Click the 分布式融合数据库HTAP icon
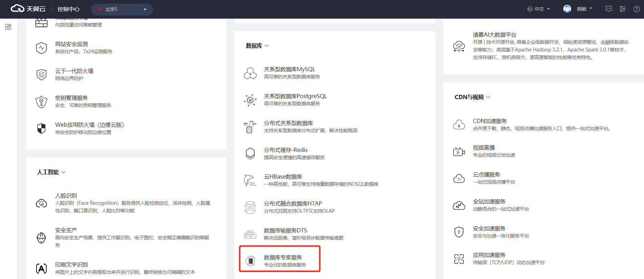This screenshot has width=644, height=279. [250, 207]
